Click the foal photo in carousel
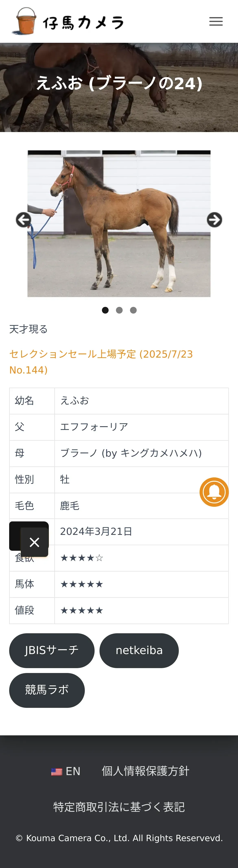238x868 pixels. click(119, 223)
